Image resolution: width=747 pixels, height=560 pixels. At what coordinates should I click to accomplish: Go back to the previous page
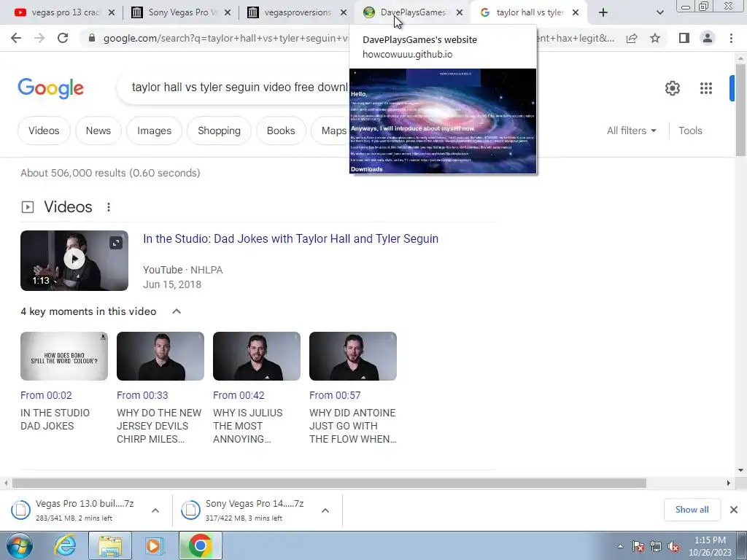(x=16, y=38)
